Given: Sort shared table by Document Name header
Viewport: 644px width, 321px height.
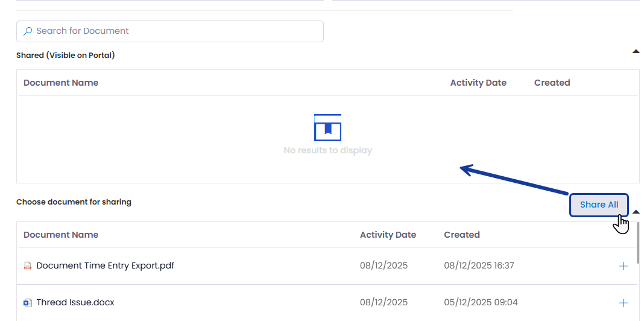Looking at the screenshot, I should pyautogui.click(x=61, y=83).
